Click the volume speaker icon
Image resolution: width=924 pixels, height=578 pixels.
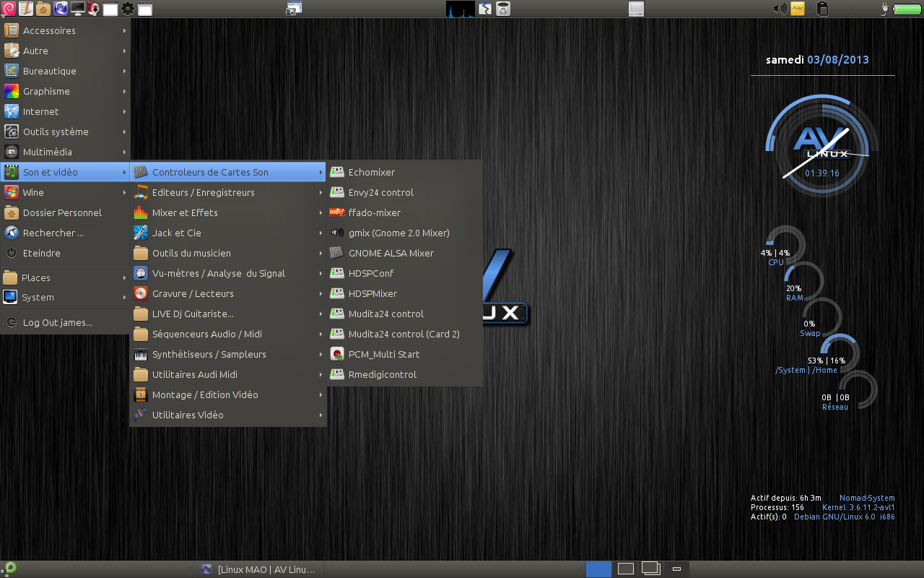pos(780,9)
